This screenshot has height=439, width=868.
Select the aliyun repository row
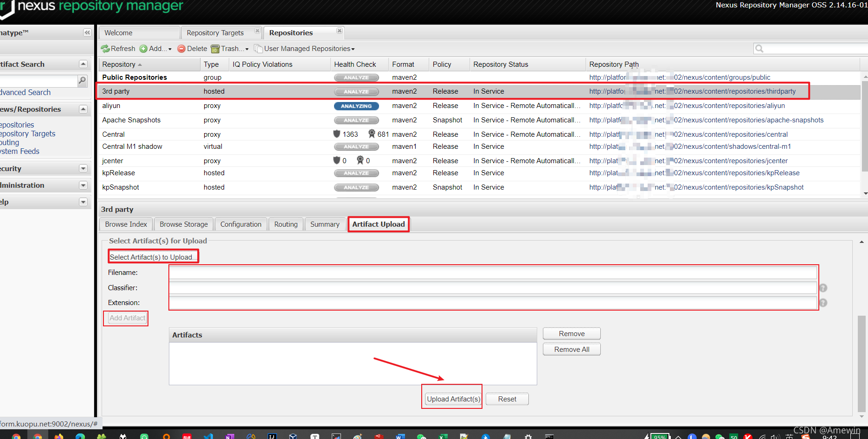pyautogui.click(x=480, y=106)
